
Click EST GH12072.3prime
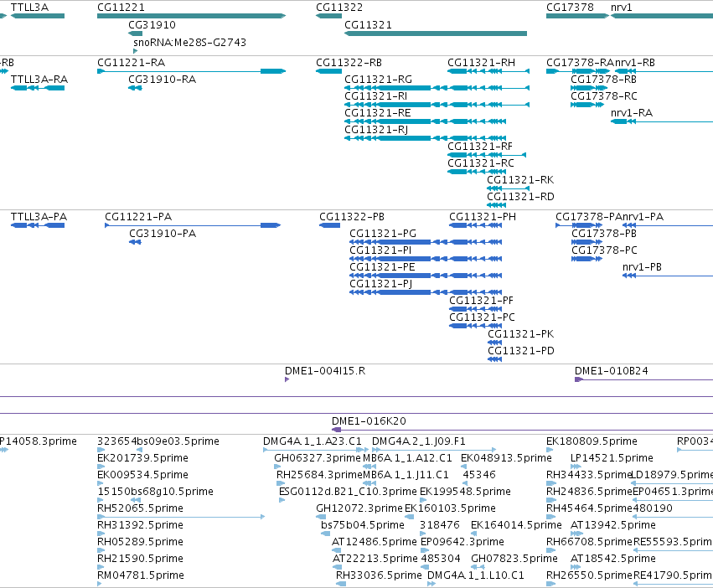(x=359, y=508)
